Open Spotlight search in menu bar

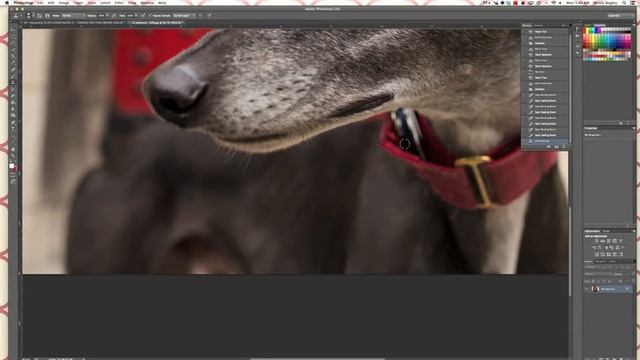pos(624,2)
